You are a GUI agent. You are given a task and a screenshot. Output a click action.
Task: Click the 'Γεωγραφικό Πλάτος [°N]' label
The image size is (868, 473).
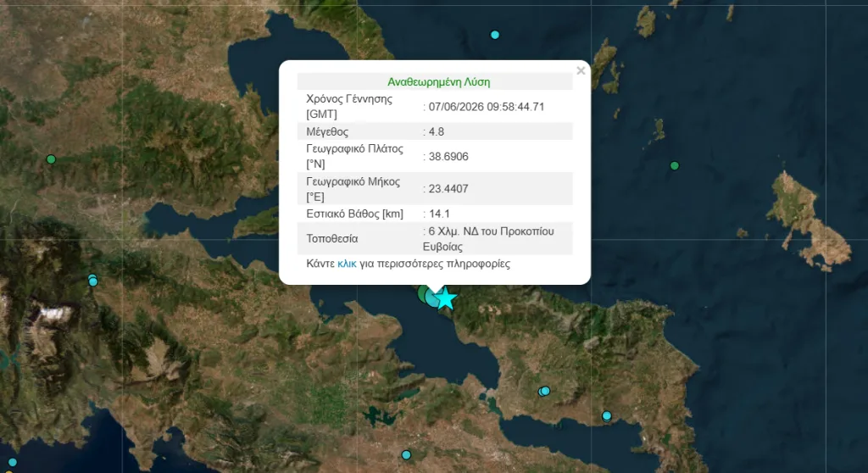(x=355, y=156)
